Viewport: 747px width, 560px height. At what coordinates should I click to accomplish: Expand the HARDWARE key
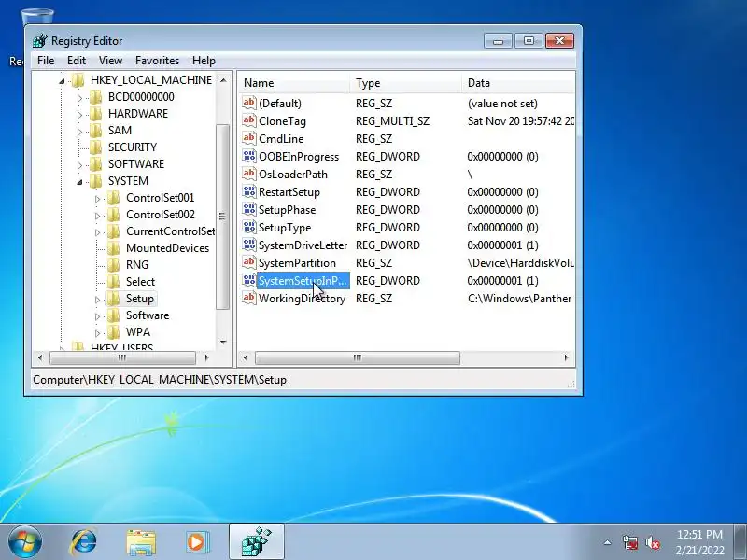(79, 114)
